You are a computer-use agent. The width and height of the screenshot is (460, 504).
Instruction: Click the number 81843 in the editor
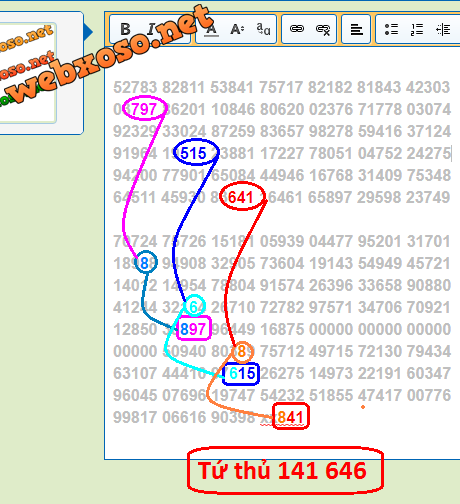(x=379, y=87)
